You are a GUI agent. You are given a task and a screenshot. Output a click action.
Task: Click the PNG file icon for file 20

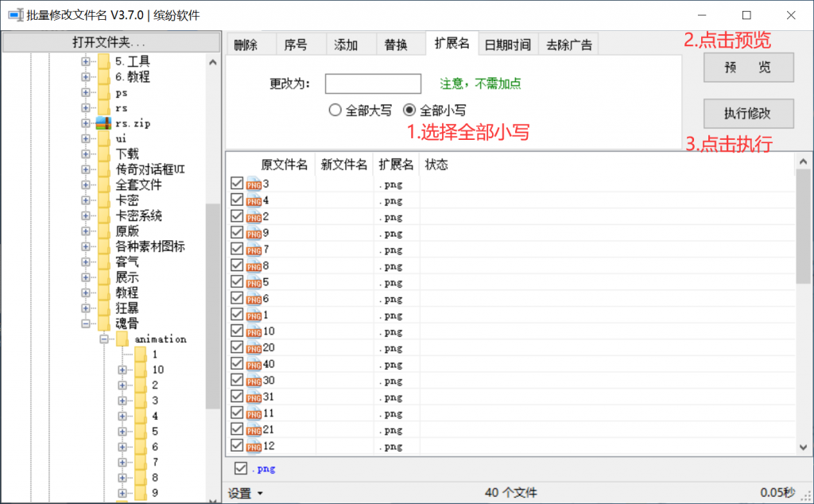coord(254,347)
